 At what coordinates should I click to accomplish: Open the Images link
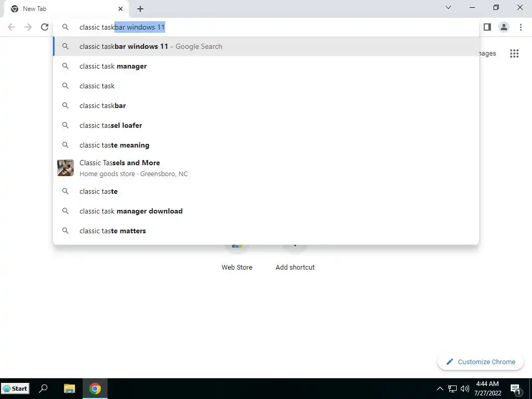coord(487,54)
